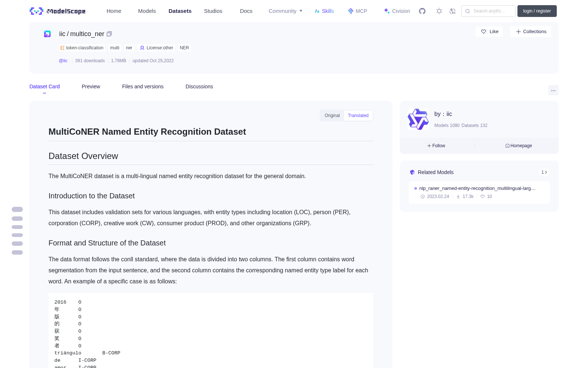Click the heart icon beside count 10
The image size is (588, 368).
pos(483,197)
